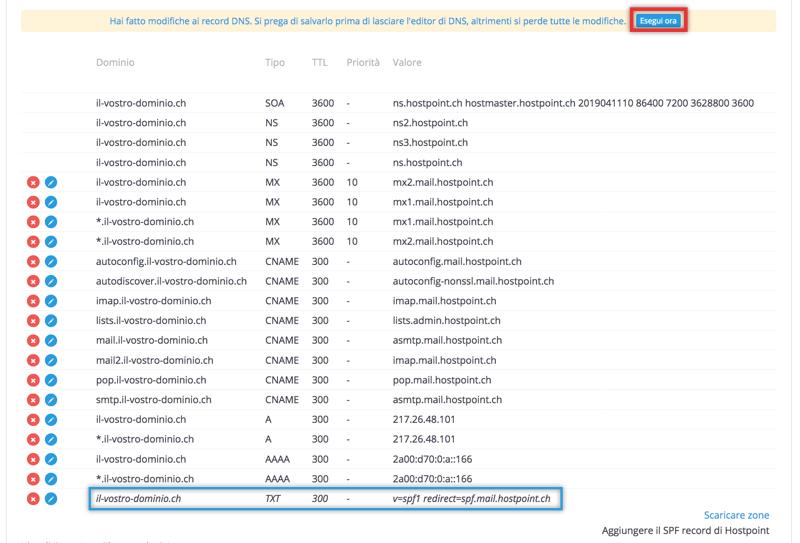The width and height of the screenshot is (800, 543).
Task: Edit the wildcard *.il-vostro-dominio.ch MX mx1 record
Action: point(51,222)
